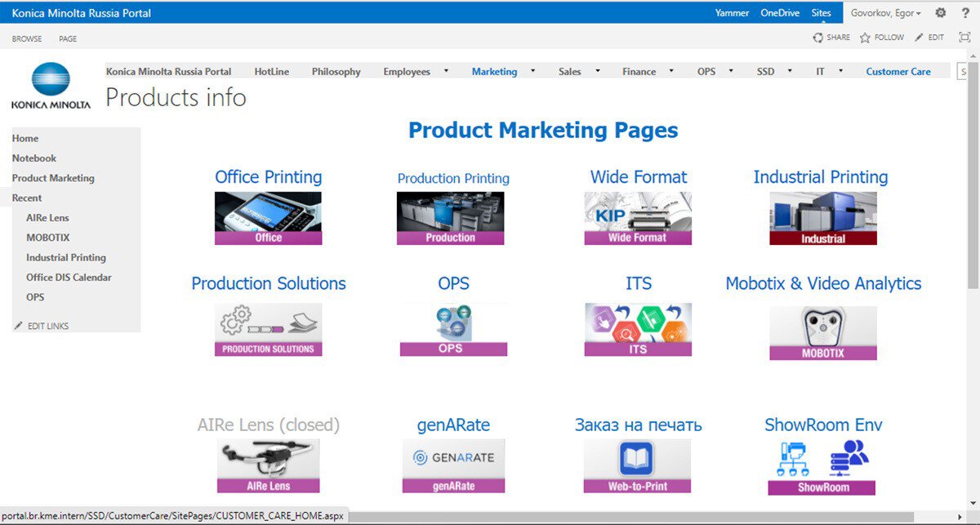Toggle focus on content icon

click(x=964, y=38)
